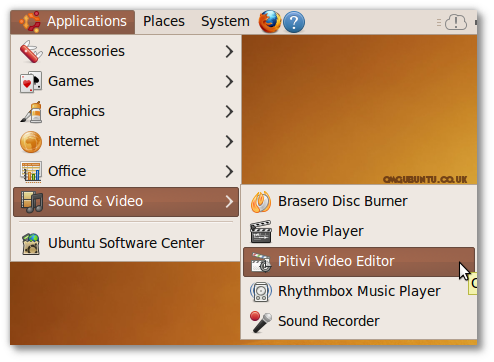Click the Movie Player clapperboard icon

coord(261,232)
